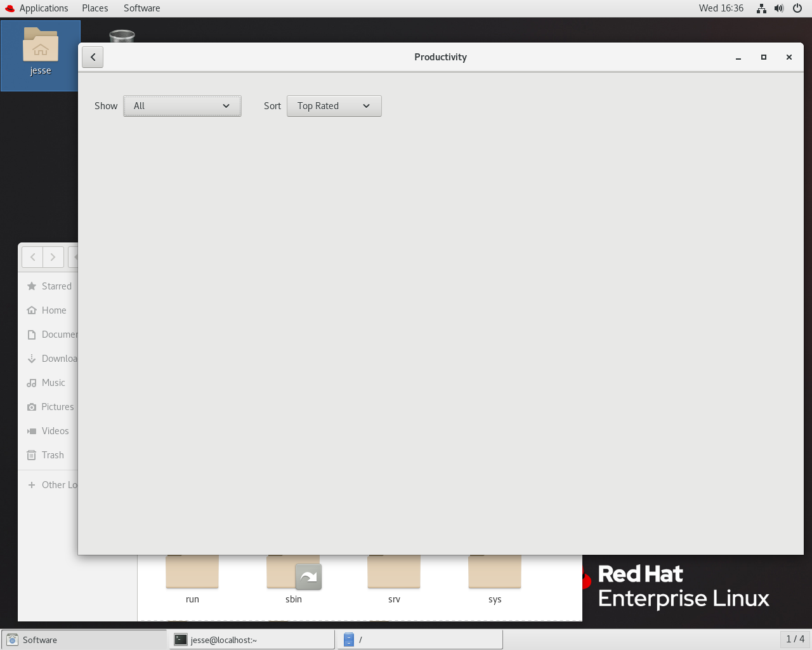Open the clock showing Wed 16:36
This screenshot has width=812, height=650.
pyautogui.click(x=721, y=8)
